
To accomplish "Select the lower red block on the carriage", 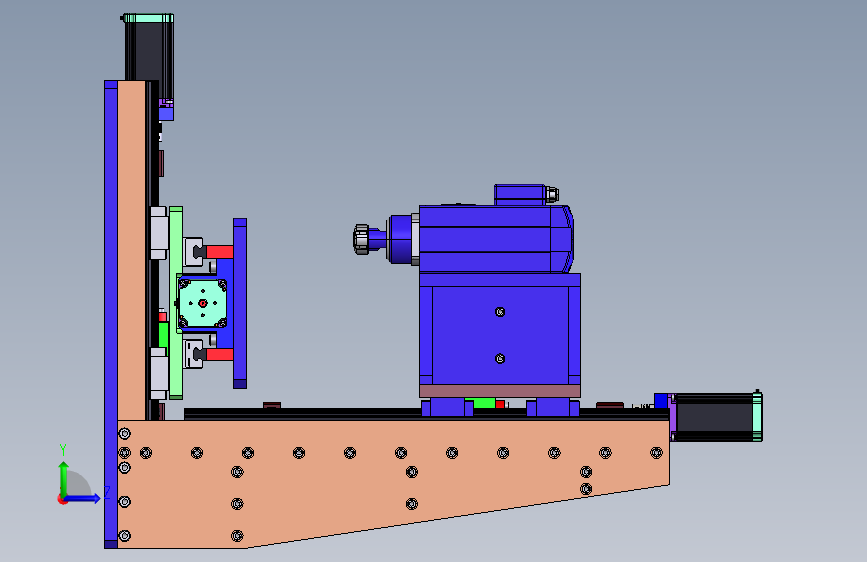I will click(x=220, y=355).
